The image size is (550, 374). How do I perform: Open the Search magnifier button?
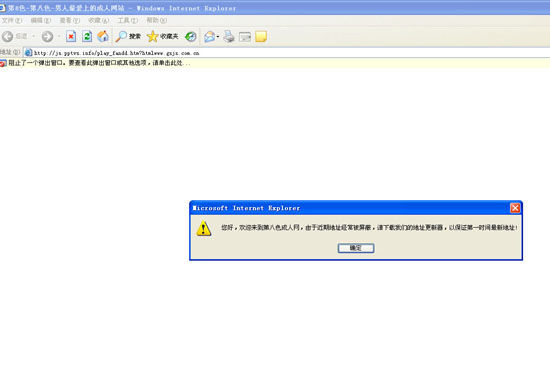click(128, 36)
